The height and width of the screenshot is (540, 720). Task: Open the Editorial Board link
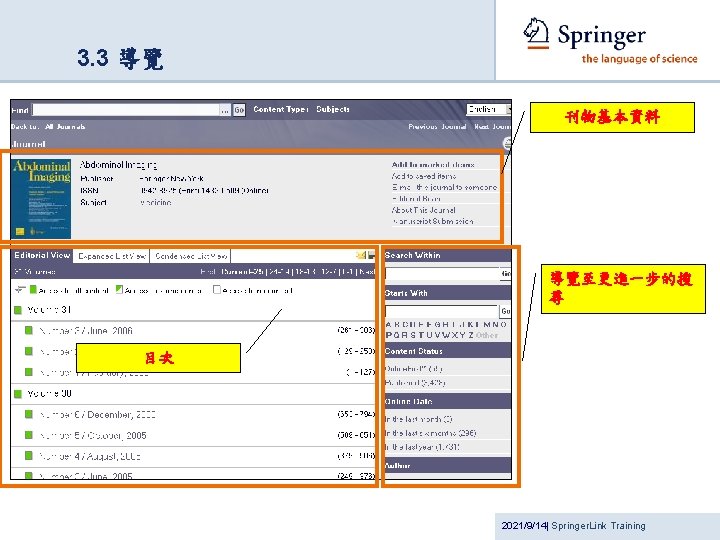tap(416, 199)
